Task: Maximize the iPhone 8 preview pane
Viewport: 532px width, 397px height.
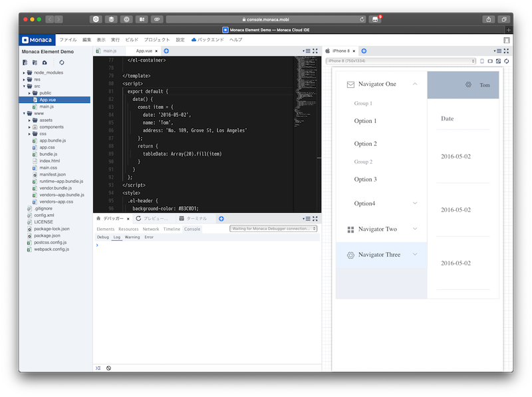Action: 506,51
